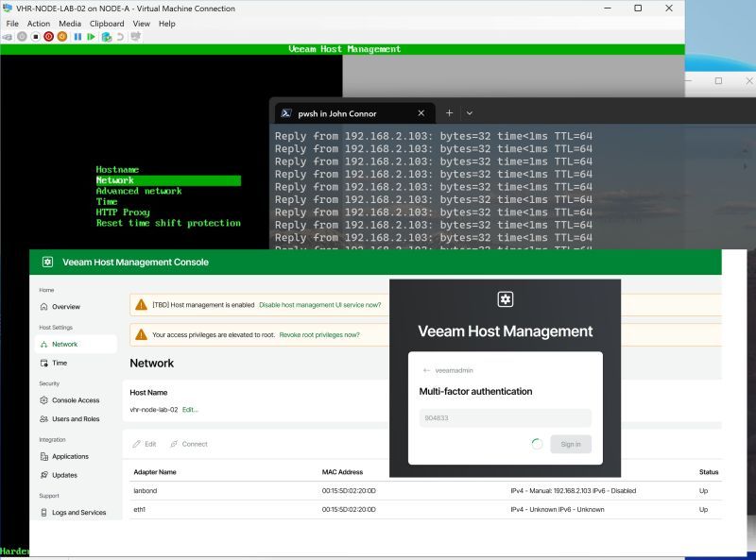Click the Updates sidebar icon
The image size is (756, 560).
coord(43,475)
